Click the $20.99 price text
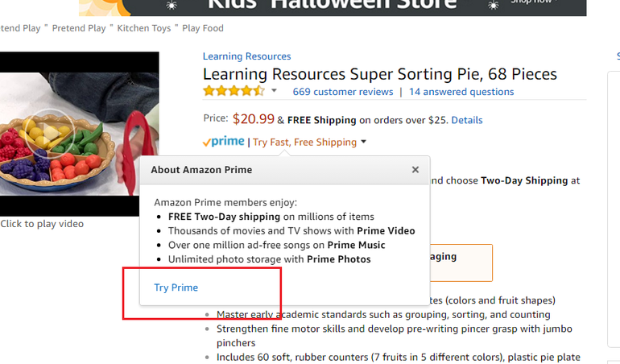Image resolution: width=620 pixels, height=364 pixels. point(253,119)
